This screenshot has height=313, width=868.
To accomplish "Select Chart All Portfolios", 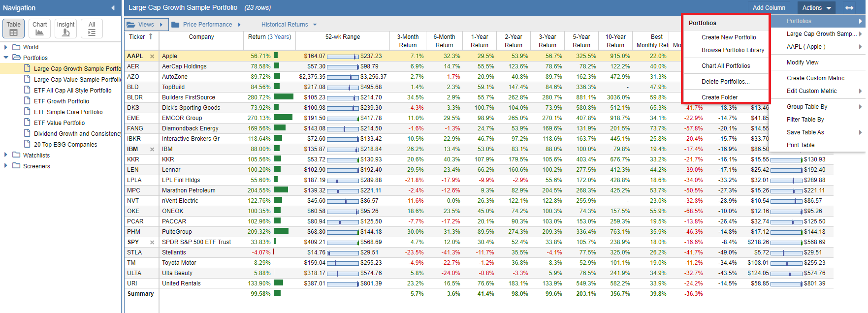I will [x=726, y=66].
